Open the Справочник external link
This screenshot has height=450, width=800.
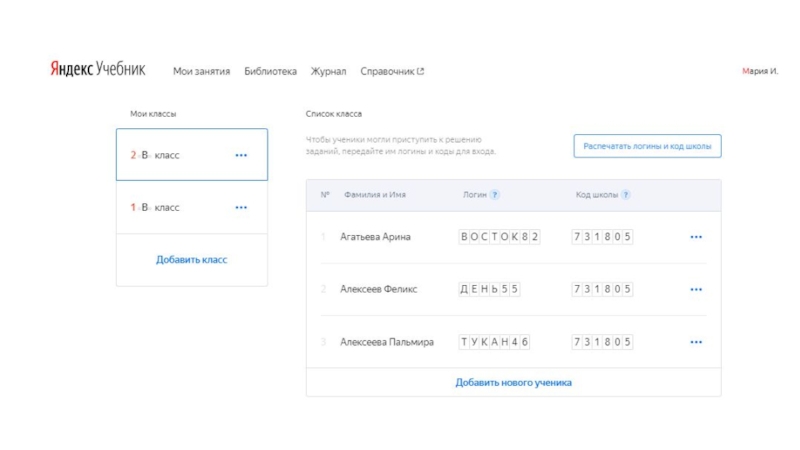point(392,72)
